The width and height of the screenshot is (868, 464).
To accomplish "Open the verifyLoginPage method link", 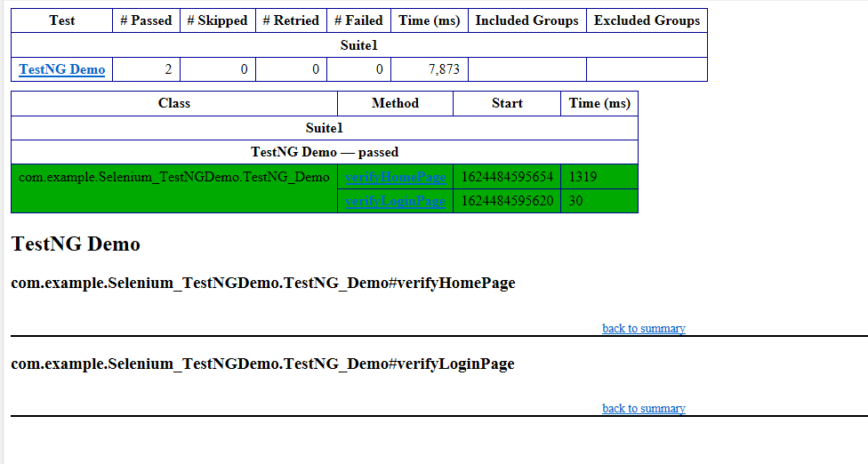I will click(x=395, y=202).
